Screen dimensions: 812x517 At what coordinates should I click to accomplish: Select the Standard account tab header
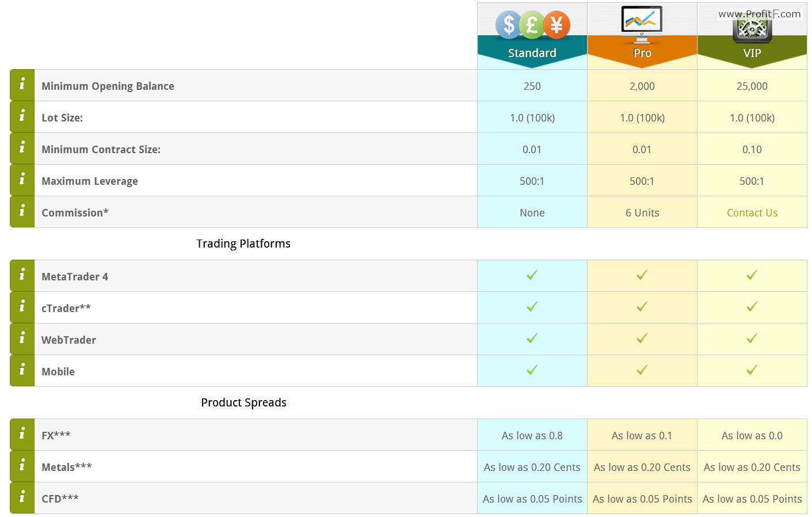532,53
